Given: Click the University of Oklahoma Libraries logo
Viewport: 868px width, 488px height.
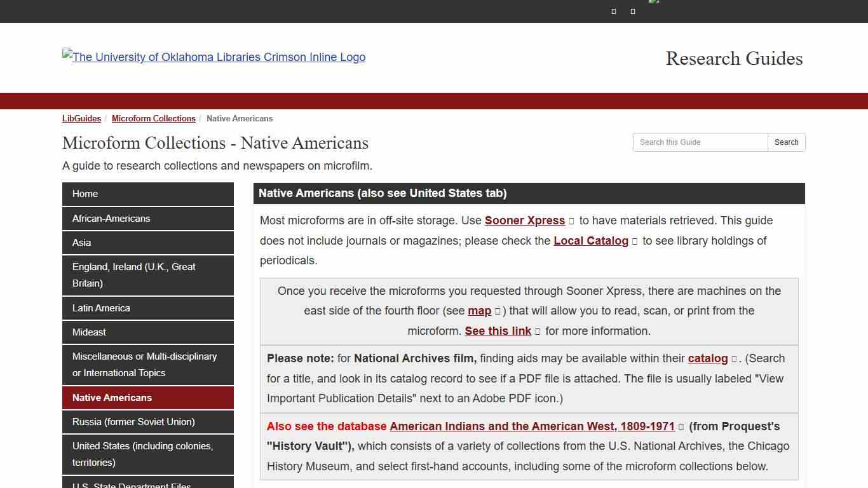Looking at the screenshot, I should 214,57.
